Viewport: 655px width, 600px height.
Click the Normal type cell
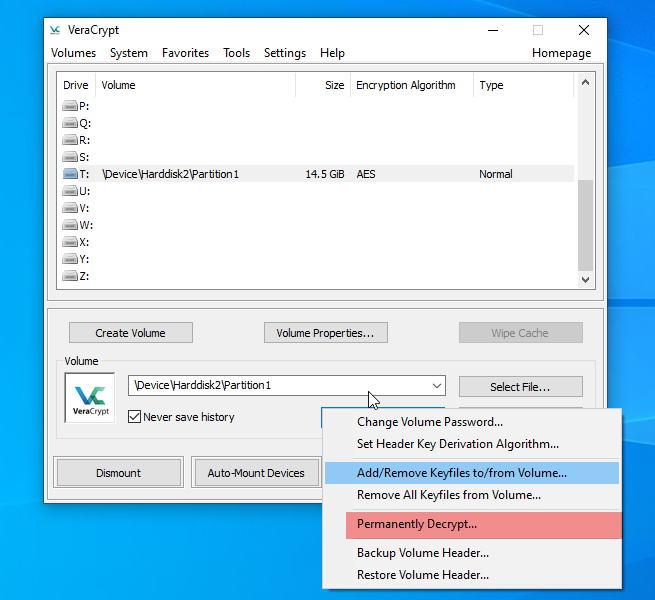496,174
